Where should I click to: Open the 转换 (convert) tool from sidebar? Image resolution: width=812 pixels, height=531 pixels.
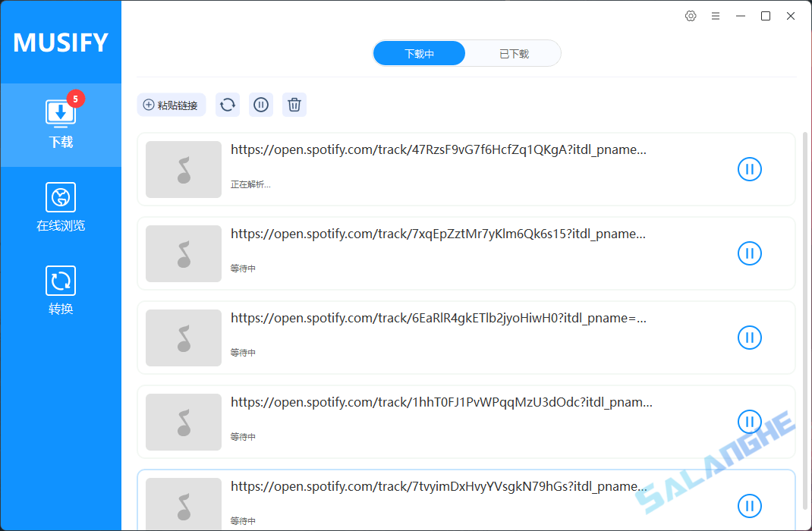(61, 289)
